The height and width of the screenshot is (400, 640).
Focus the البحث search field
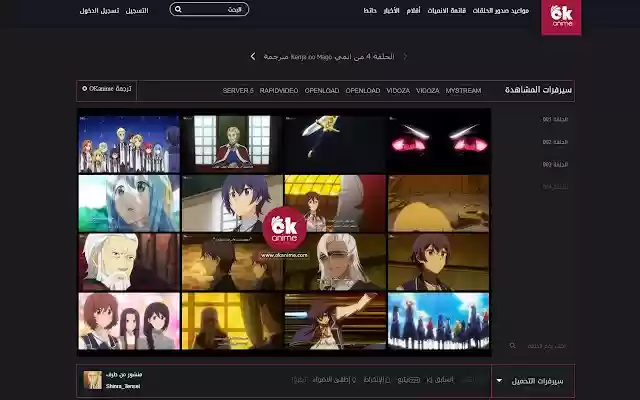tap(209, 9)
